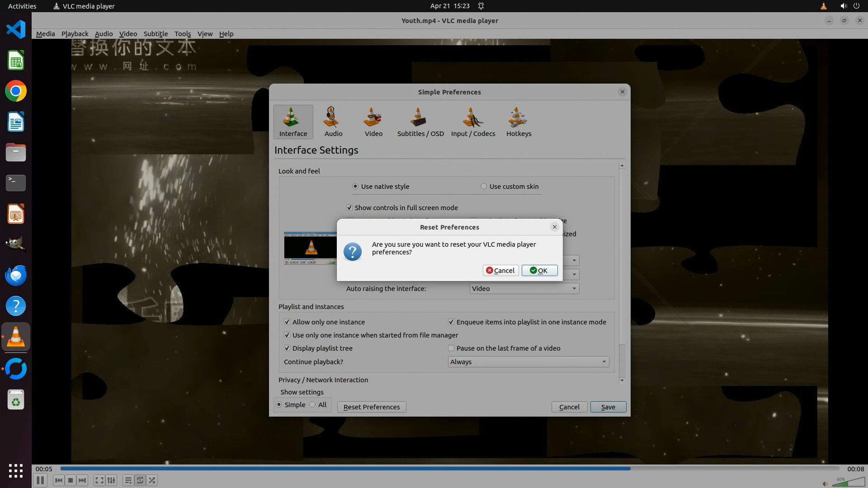Image resolution: width=868 pixels, height=488 pixels.
Task: Open the Audio preferences category
Action: (x=333, y=121)
